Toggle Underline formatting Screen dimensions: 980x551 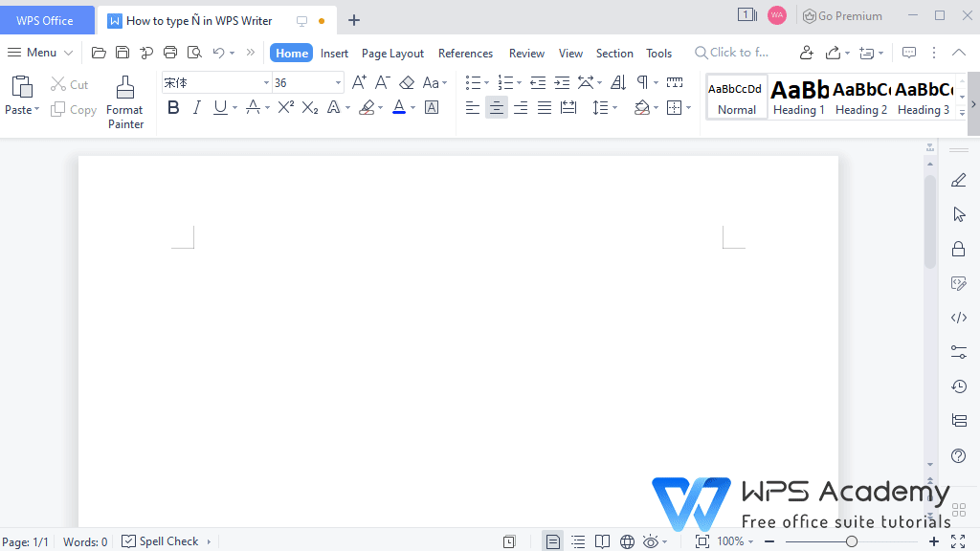point(220,107)
